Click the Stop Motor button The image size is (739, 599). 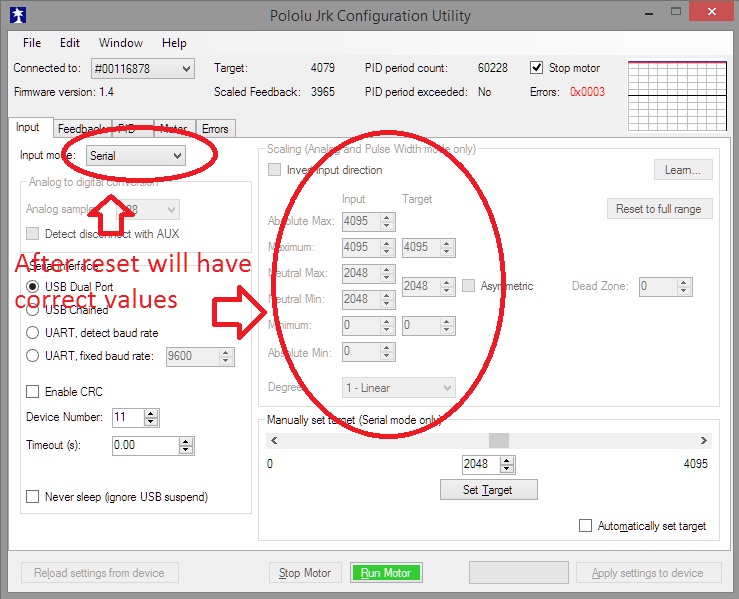click(x=305, y=573)
